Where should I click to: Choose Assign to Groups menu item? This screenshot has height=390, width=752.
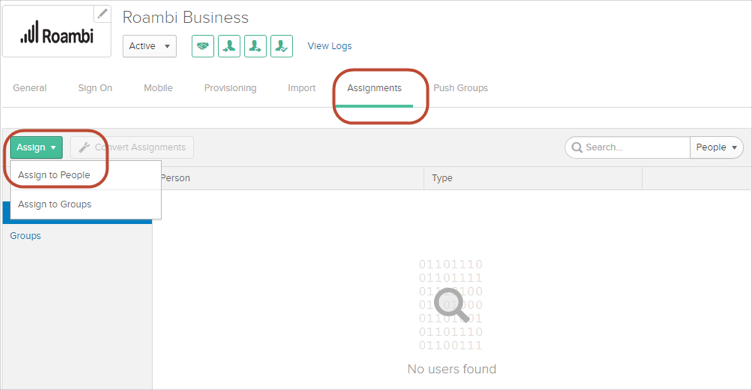(85, 204)
